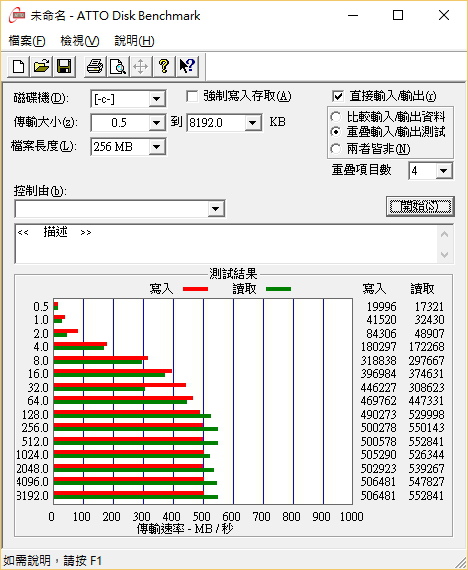Expand the 重疊項目數 queue depth dropdown
The image size is (468, 570).
[443, 171]
